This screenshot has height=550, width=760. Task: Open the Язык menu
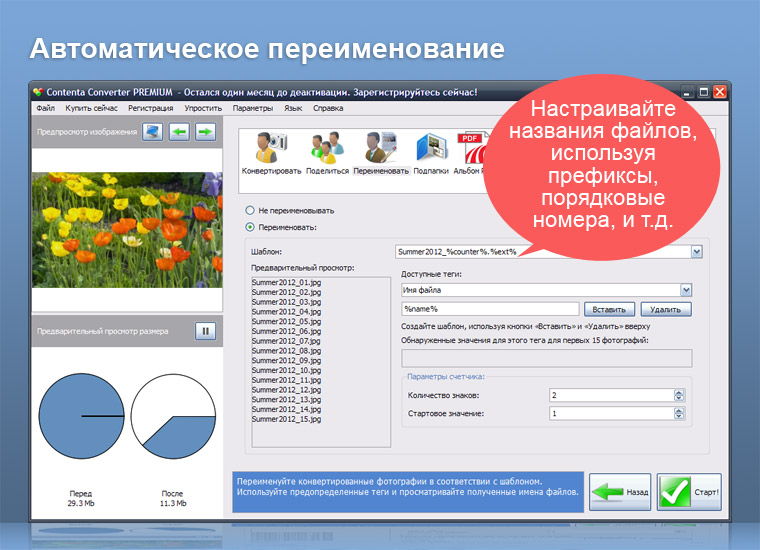pyautogui.click(x=293, y=108)
